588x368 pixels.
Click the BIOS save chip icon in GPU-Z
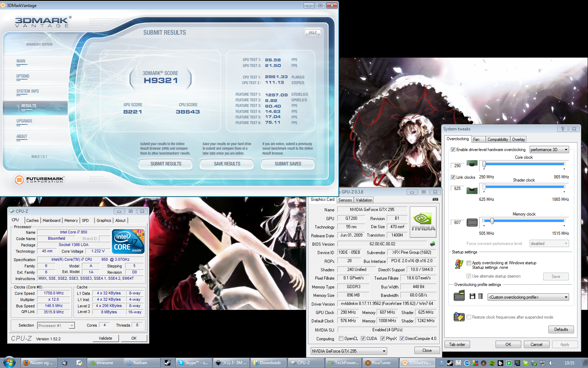[433, 244]
